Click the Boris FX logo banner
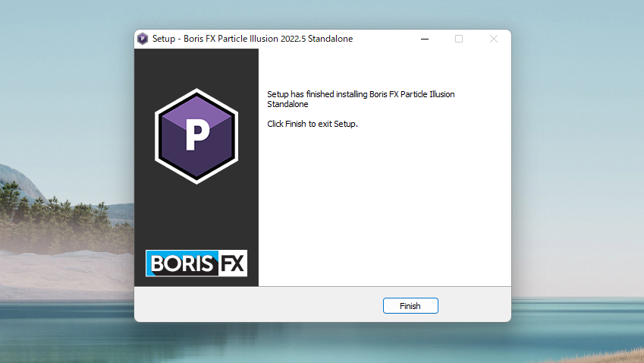The image size is (644, 363). click(196, 263)
